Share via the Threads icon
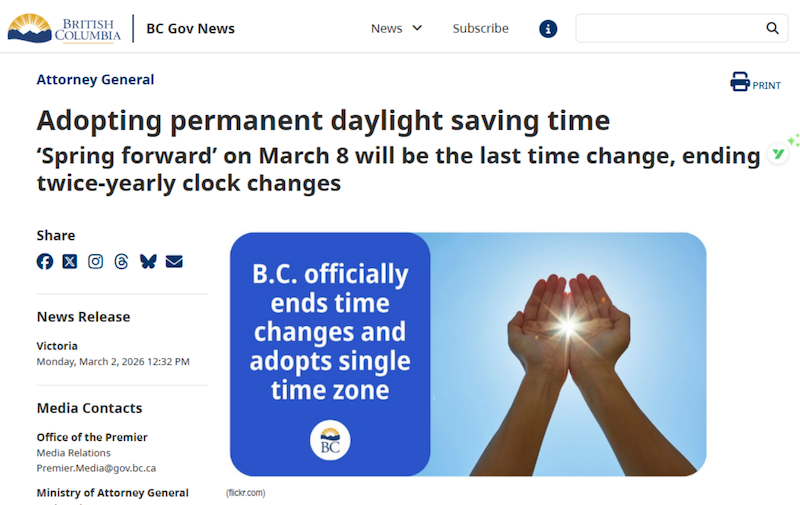The image size is (800, 505). (122, 261)
